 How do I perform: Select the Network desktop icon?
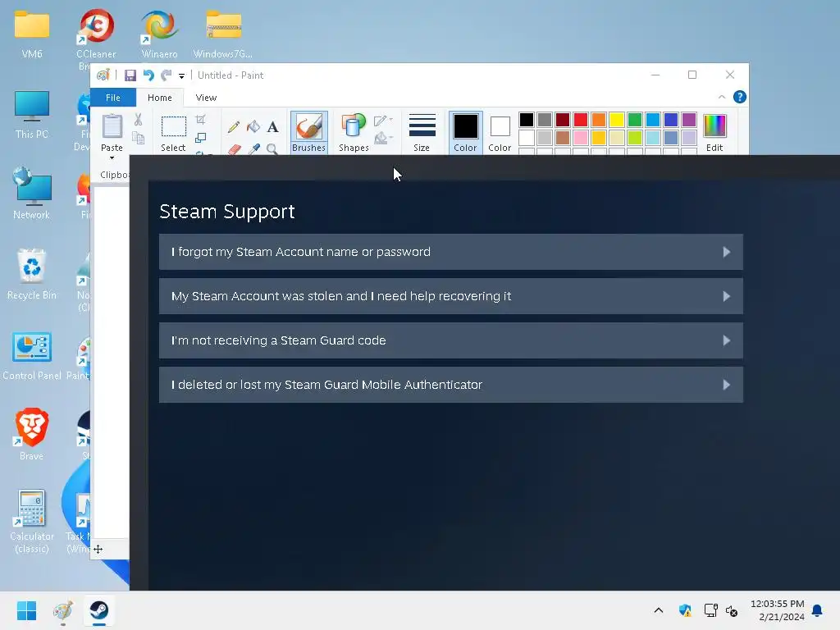tap(32, 194)
